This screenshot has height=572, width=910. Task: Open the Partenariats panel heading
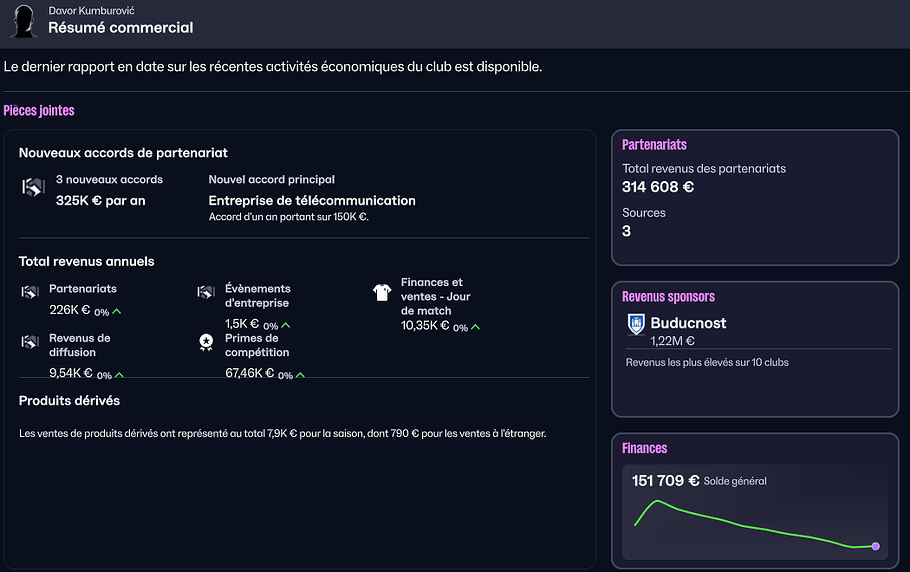click(654, 145)
